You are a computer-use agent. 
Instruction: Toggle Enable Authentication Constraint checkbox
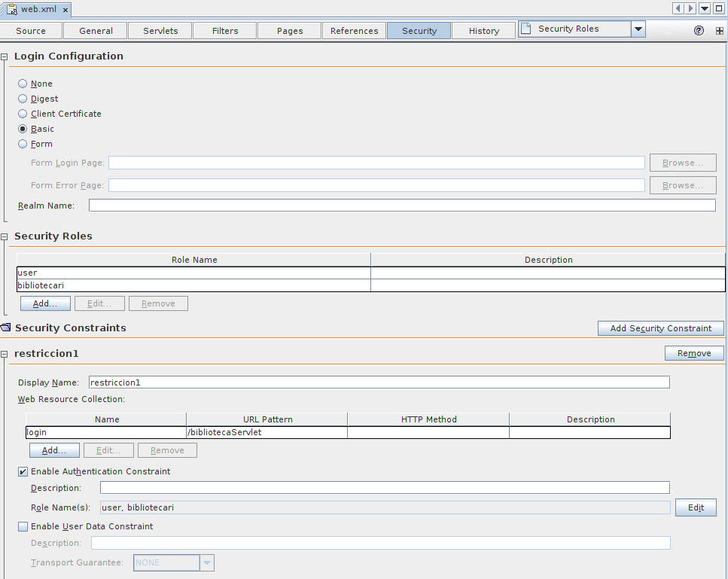[23, 472]
